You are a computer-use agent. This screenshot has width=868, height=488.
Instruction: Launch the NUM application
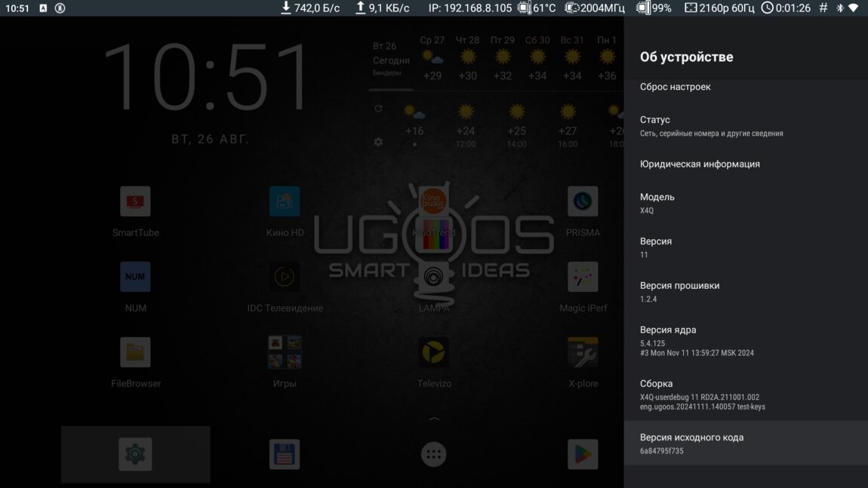135,278
